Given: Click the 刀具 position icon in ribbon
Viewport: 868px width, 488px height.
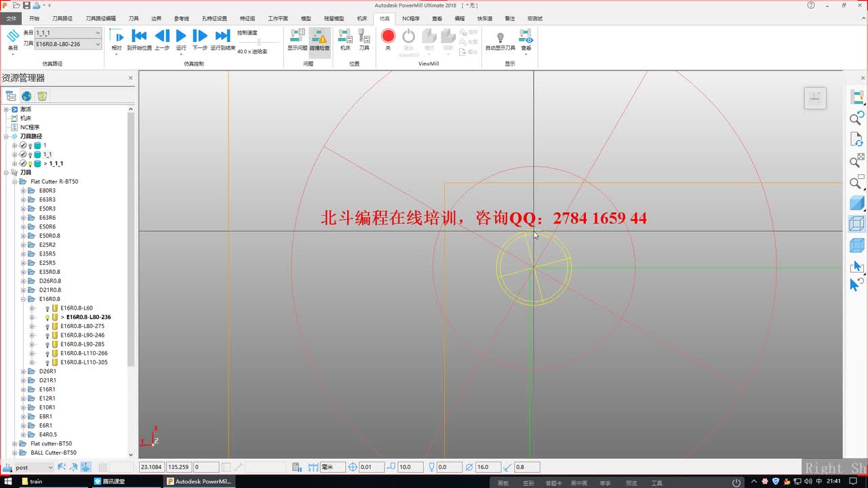Looking at the screenshot, I should click(x=364, y=40).
